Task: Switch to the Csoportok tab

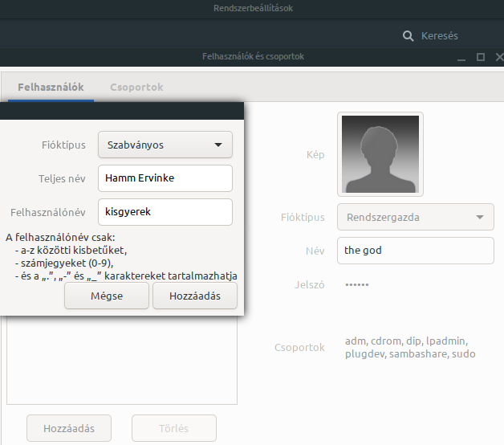Action: (136, 88)
